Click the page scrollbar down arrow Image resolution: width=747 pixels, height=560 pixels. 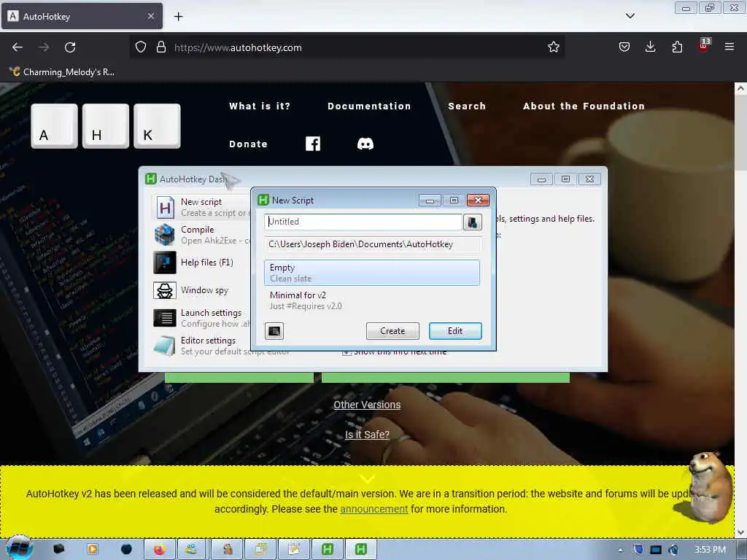click(740, 532)
